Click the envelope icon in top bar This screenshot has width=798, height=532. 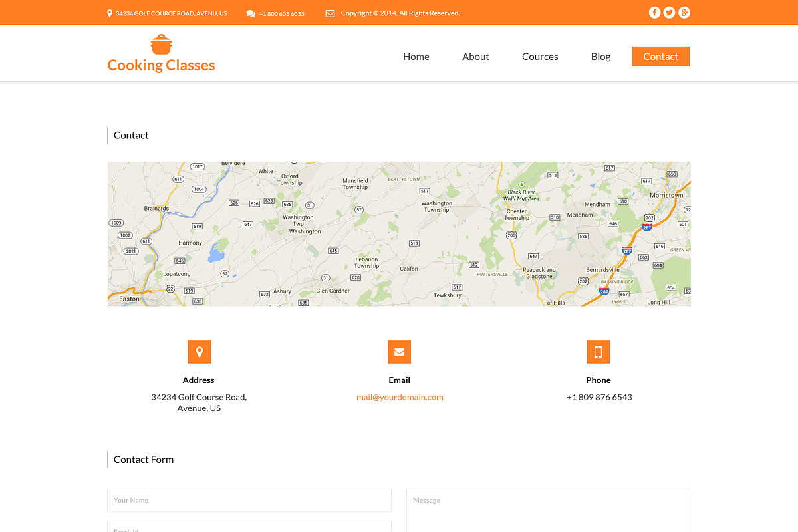coord(330,13)
